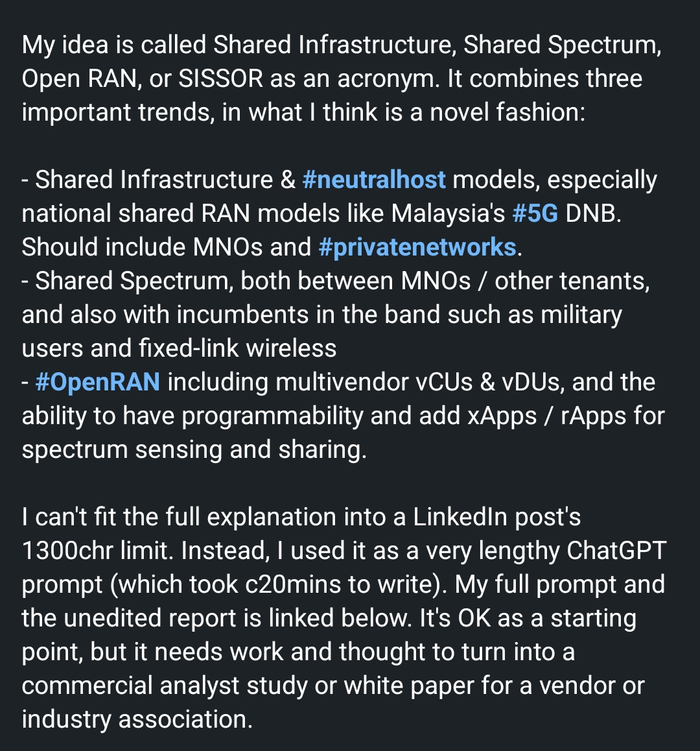This screenshot has height=751, width=700.
Task: Click the words 'industry association'
Action: (x=137, y=720)
